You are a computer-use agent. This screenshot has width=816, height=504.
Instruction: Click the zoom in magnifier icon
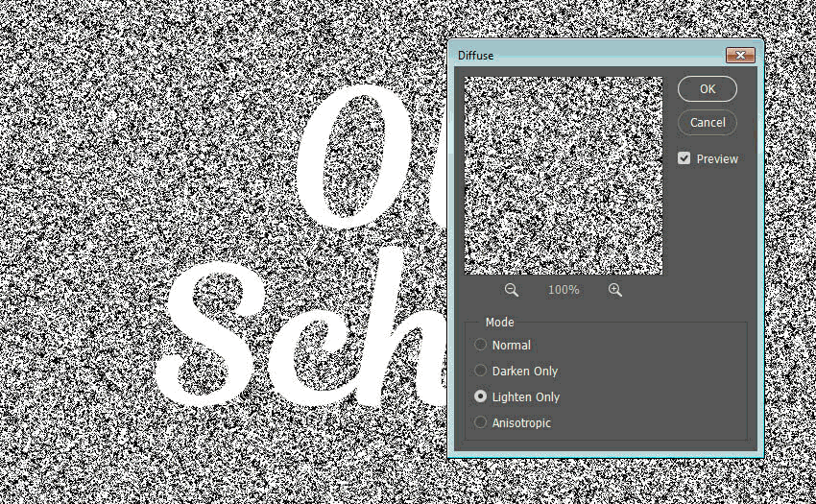click(x=615, y=290)
